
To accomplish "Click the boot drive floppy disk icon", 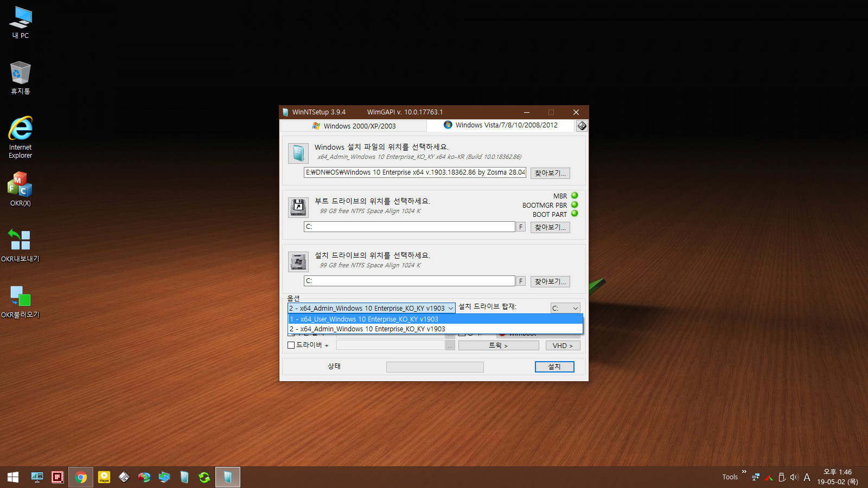I will (x=298, y=207).
